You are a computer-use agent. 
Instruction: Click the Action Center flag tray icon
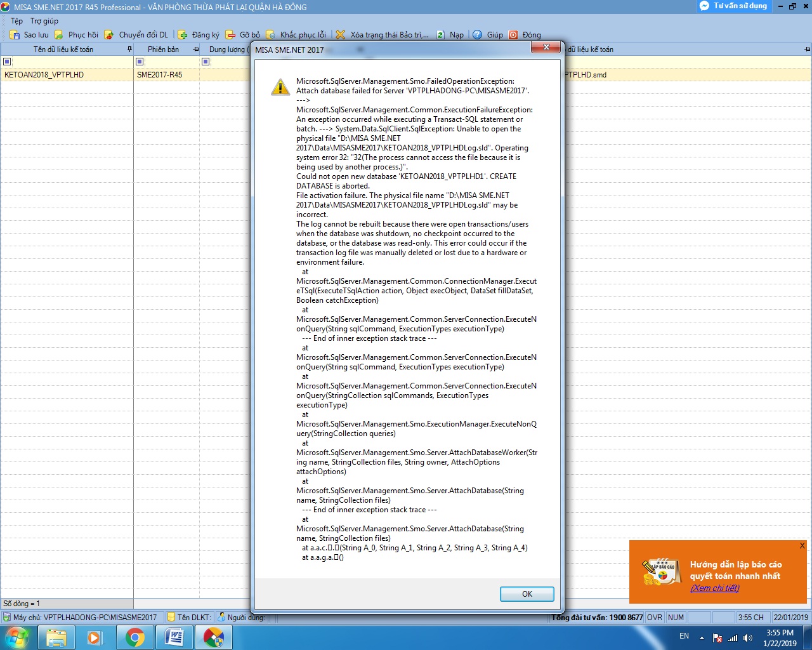click(717, 638)
